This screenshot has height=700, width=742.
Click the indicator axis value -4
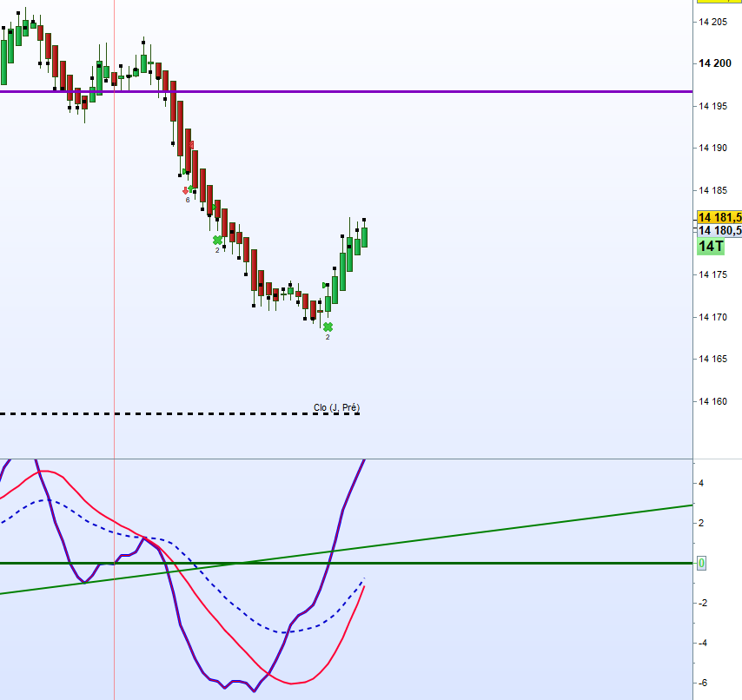point(703,643)
